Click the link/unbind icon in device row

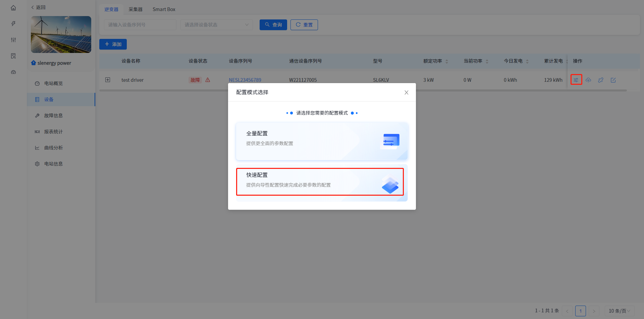pyautogui.click(x=601, y=80)
